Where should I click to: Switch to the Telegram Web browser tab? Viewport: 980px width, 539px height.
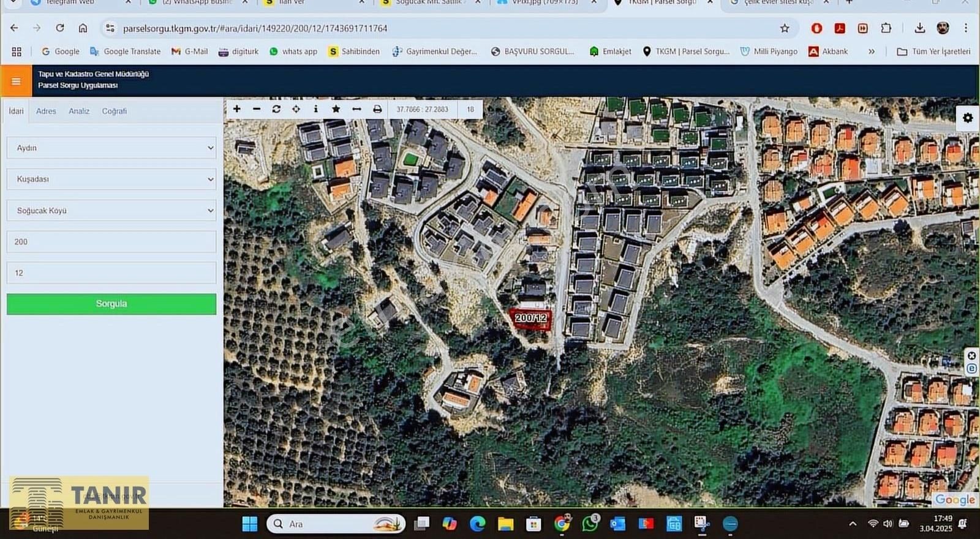80,3
